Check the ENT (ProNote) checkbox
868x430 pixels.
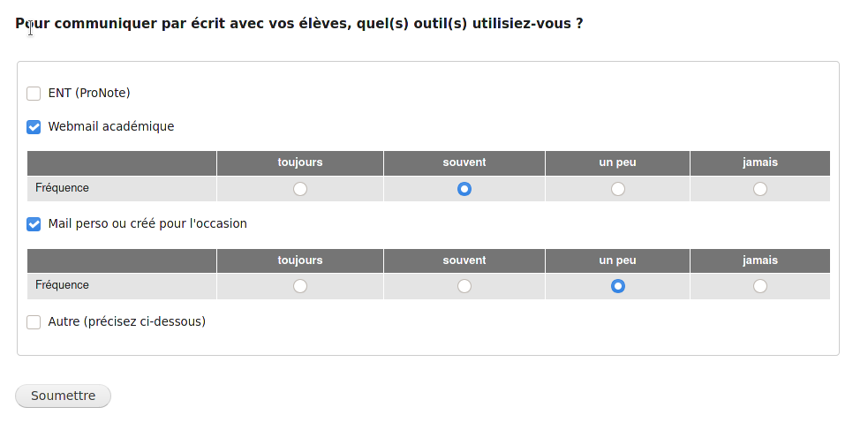tap(34, 94)
